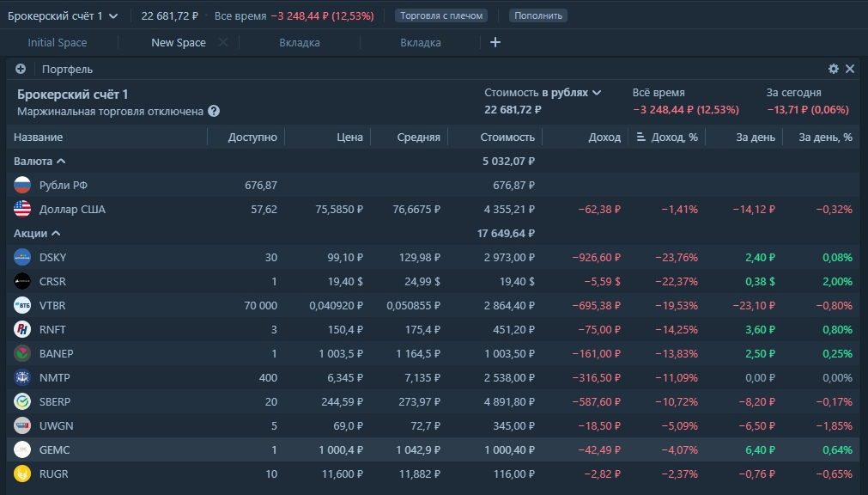The height and width of the screenshot is (495, 868).
Task: Click the CRSR stock logo
Action: [x=22, y=282]
